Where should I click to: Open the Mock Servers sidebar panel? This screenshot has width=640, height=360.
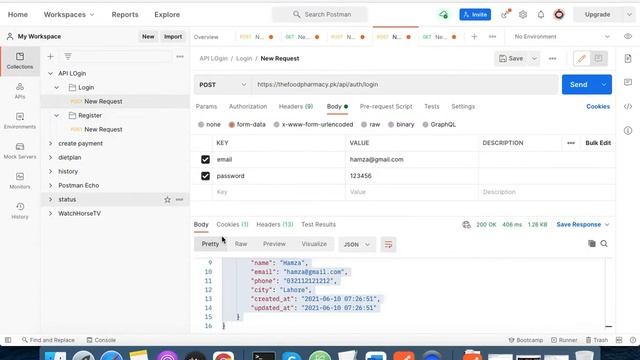coord(20,151)
